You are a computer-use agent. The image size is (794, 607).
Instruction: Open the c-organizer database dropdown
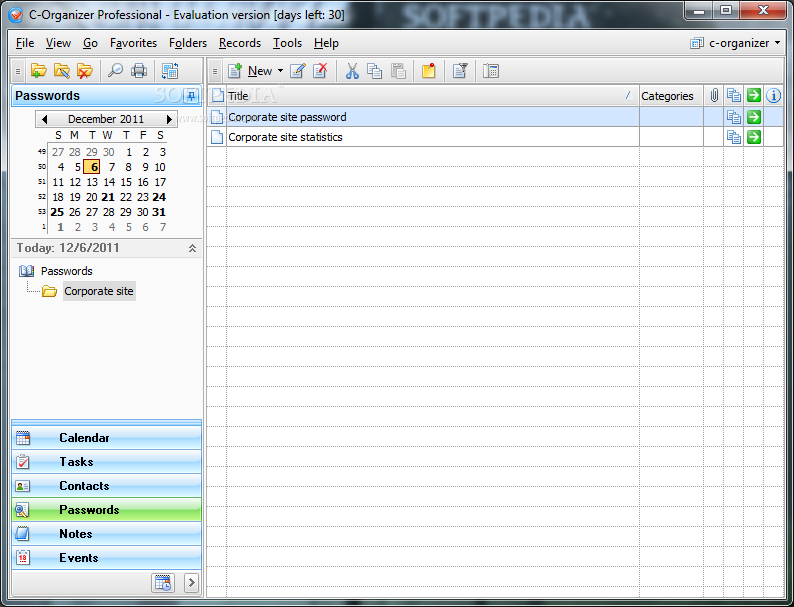pos(735,43)
